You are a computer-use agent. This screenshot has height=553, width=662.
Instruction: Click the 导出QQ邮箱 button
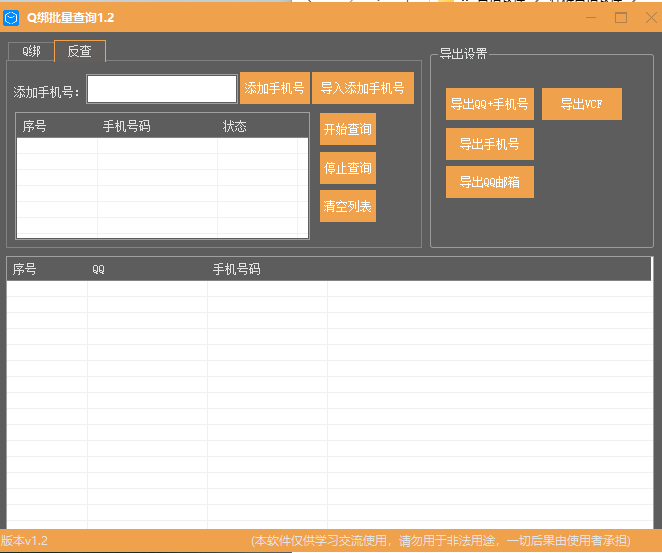click(489, 182)
